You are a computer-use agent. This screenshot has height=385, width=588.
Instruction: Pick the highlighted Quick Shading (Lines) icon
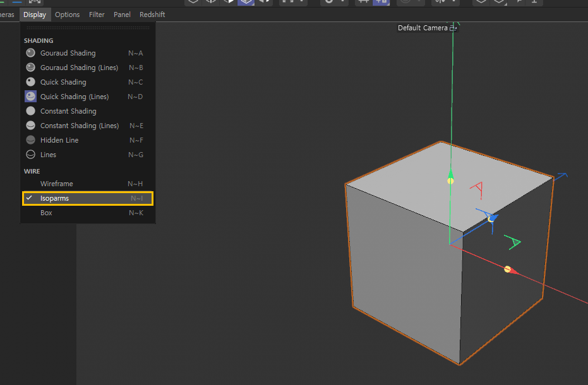[x=30, y=97]
